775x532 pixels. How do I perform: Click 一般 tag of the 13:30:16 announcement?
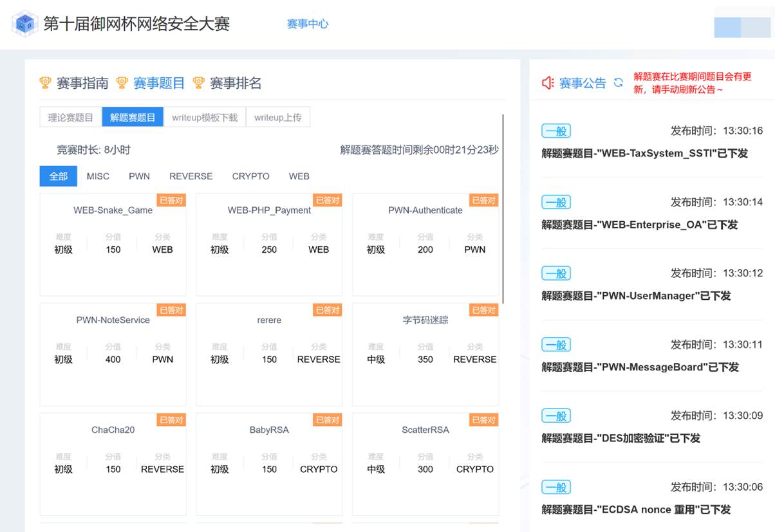coord(556,131)
